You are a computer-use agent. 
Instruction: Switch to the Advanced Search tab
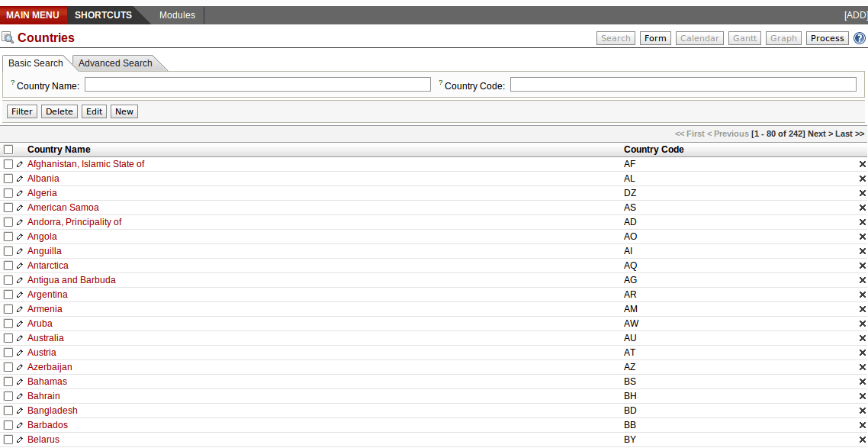pyautogui.click(x=115, y=63)
